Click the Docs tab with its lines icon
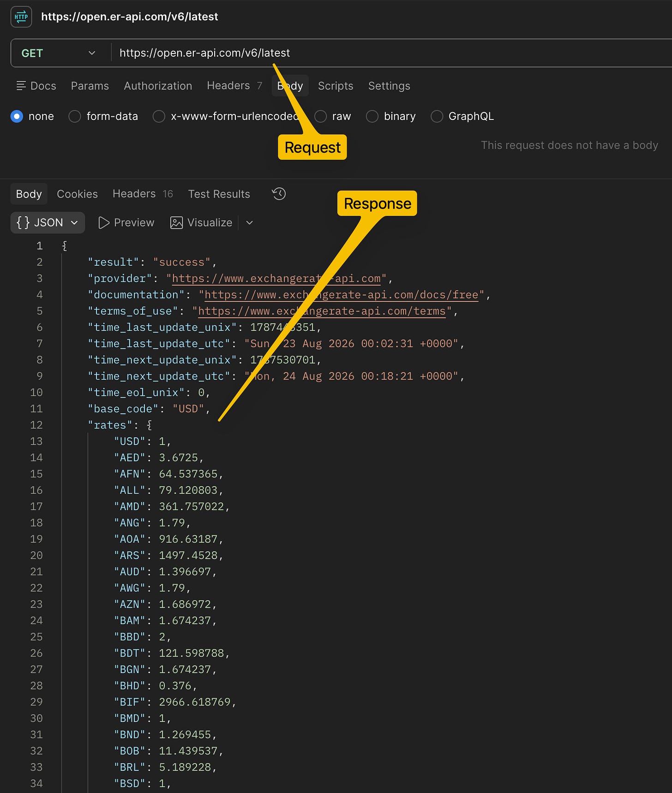672x793 pixels. click(x=36, y=86)
